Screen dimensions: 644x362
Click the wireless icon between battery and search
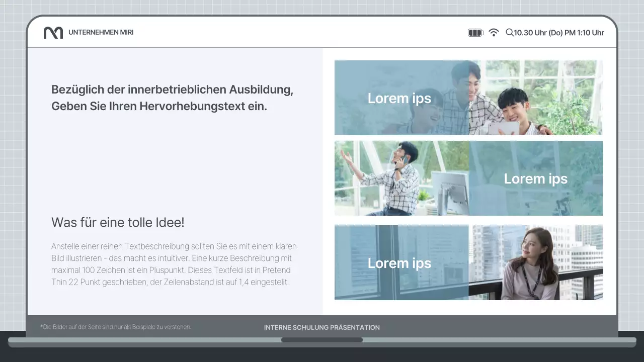click(x=494, y=32)
